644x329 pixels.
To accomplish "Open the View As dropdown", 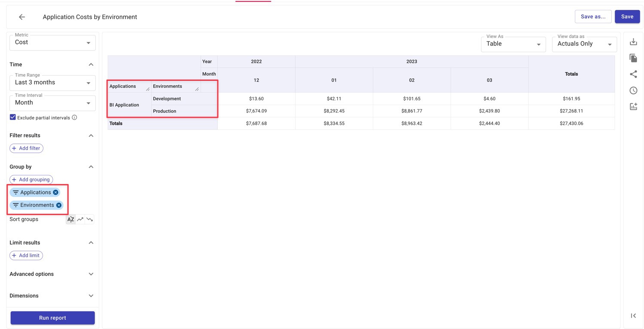I will tap(513, 44).
